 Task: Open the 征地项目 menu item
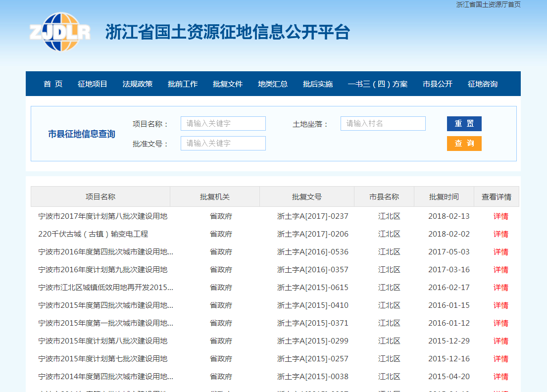pyautogui.click(x=93, y=84)
